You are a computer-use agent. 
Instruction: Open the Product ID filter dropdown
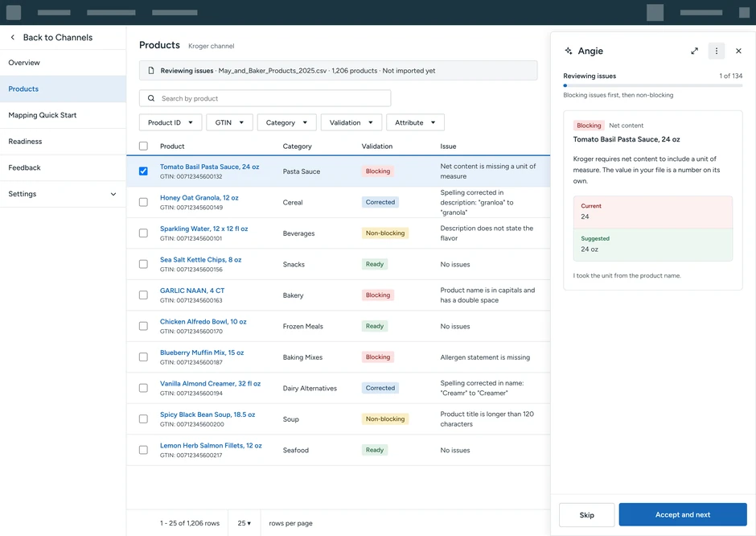pos(171,122)
